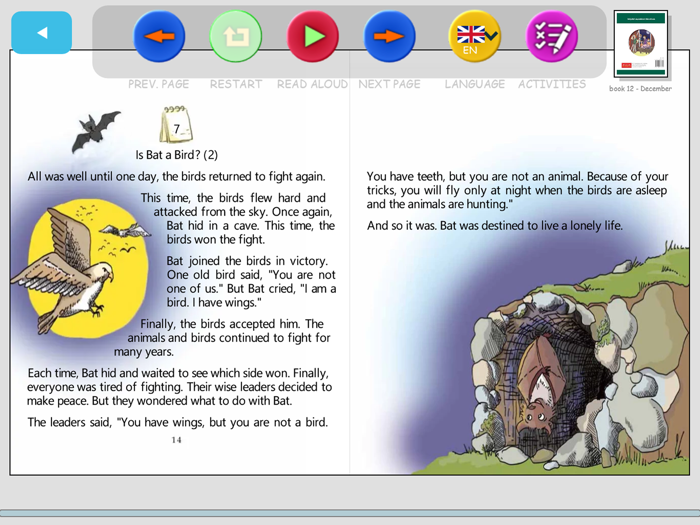Go to previous page with left arrow
This screenshot has height=525, width=700.
[159, 36]
